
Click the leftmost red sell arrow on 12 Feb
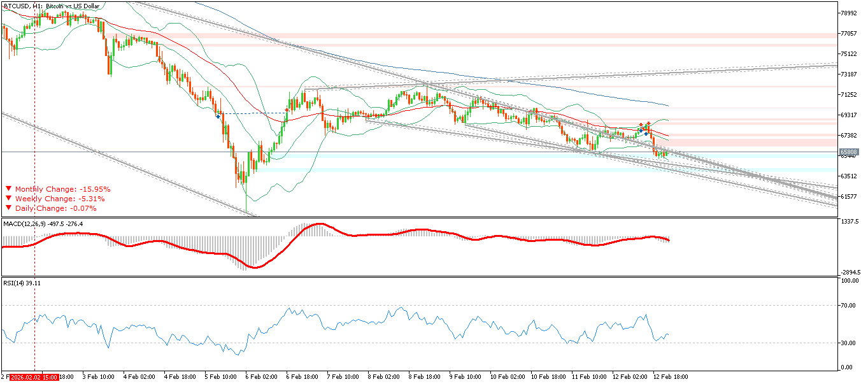(x=641, y=125)
